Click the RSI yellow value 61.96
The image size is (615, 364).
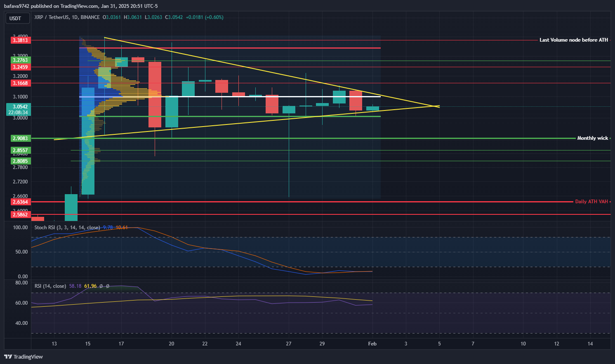tap(90, 286)
